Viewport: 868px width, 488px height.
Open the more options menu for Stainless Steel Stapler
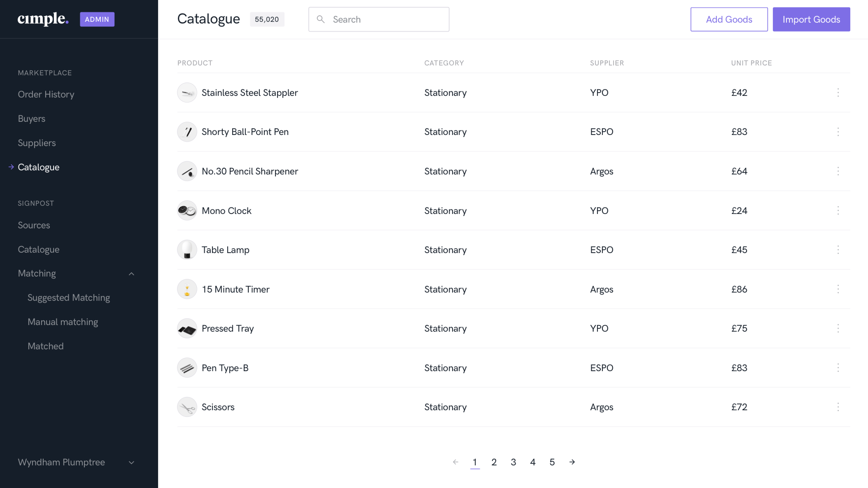[838, 93]
